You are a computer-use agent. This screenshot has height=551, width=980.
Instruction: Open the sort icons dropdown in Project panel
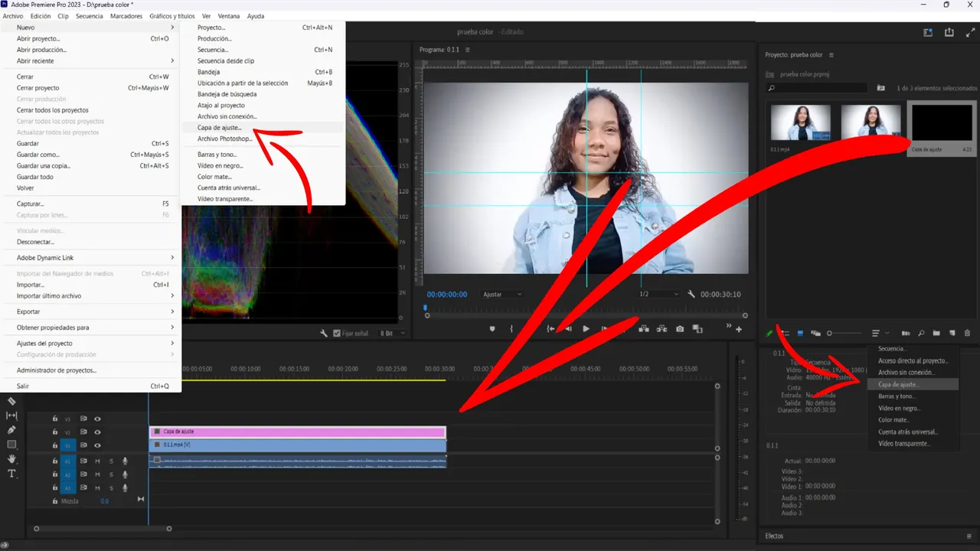pos(880,334)
